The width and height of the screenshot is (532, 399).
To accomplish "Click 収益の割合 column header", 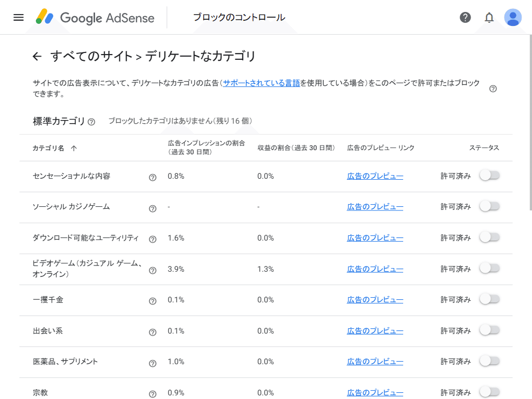I will point(296,148).
